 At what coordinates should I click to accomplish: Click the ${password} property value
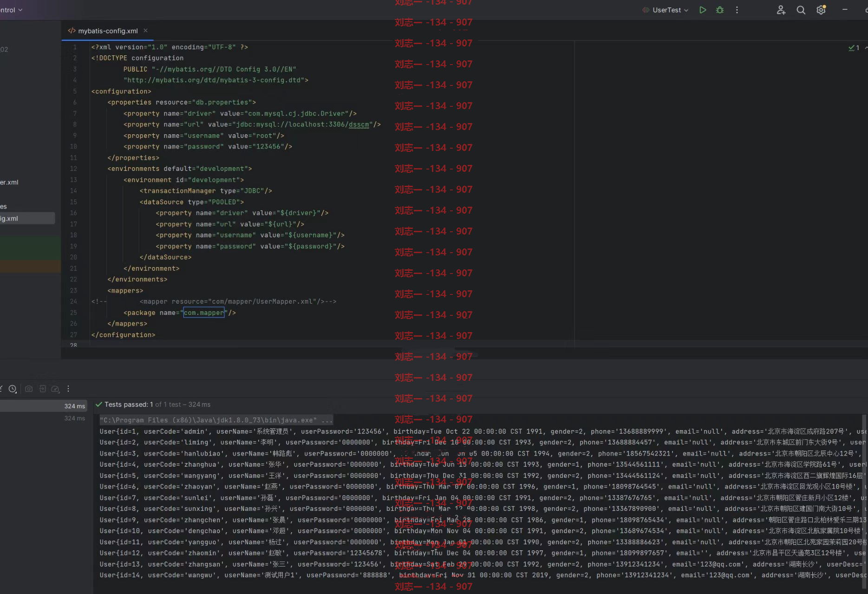click(x=311, y=246)
